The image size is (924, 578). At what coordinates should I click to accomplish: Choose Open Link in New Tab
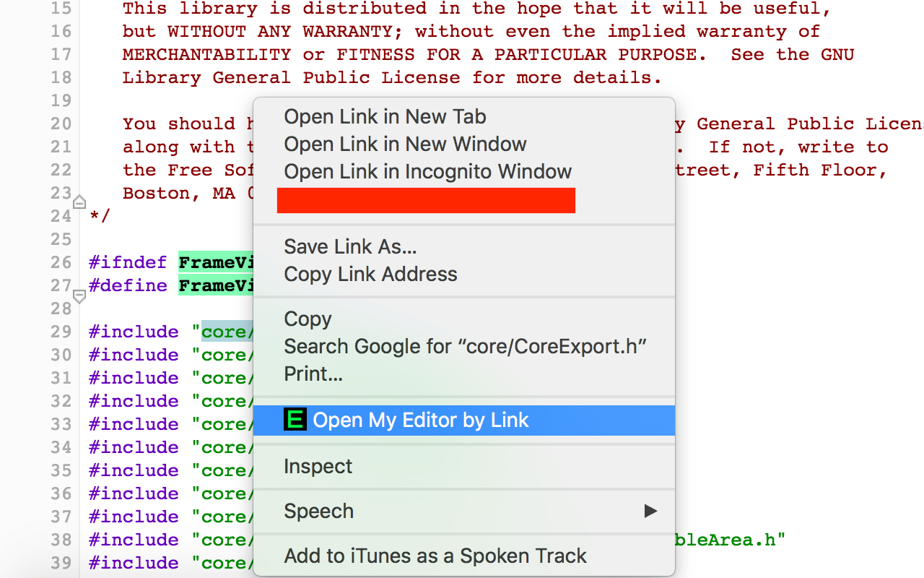click(385, 117)
